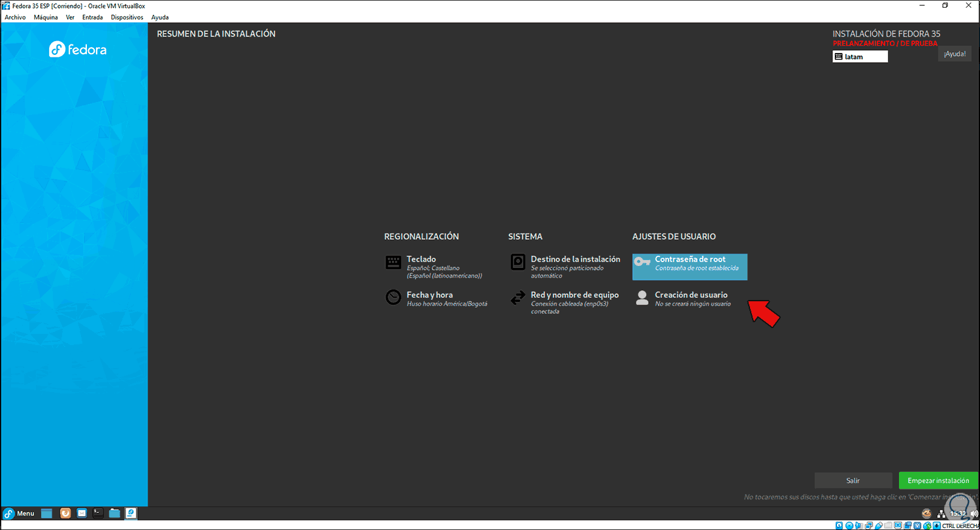Click the VirtualBox USB status icon
Image resolution: width=980 pixels, height=530 pixels.
879,525
